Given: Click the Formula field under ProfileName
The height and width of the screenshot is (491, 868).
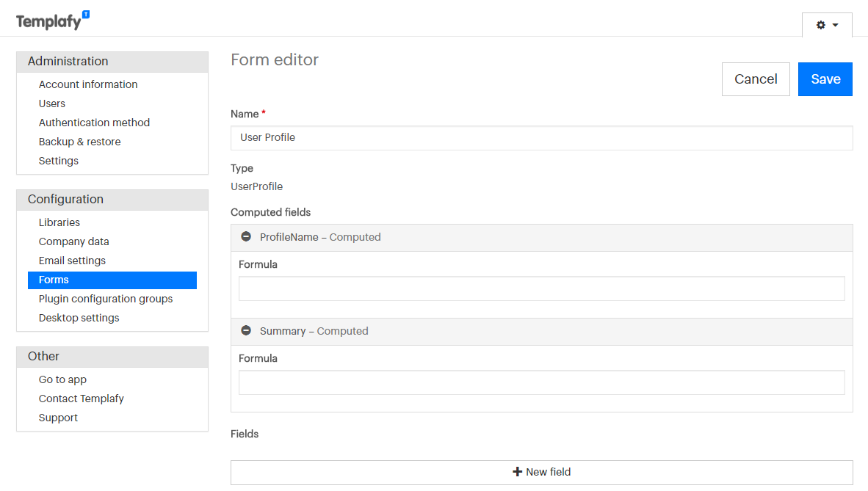Looking at the screenshot, I should click(542, 288).
